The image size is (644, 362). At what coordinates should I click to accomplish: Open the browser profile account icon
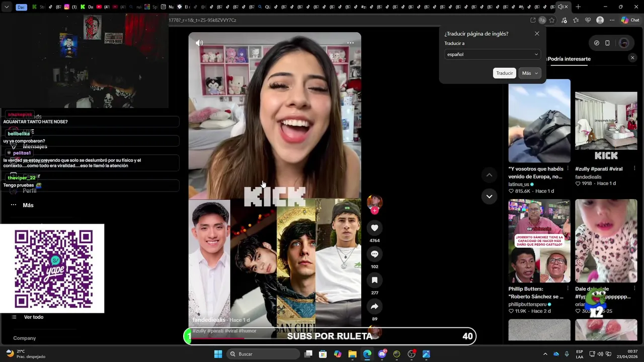600,20
